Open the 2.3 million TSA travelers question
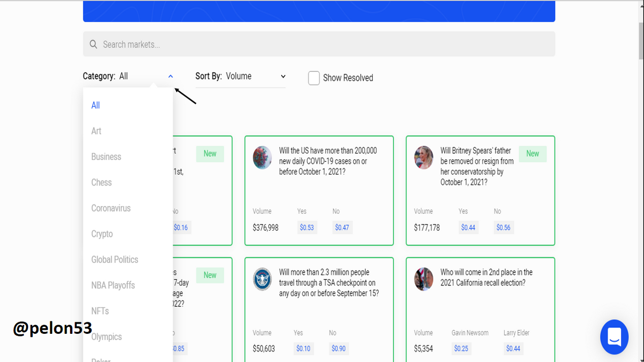 pyautogui.click(x=329, y=283)
